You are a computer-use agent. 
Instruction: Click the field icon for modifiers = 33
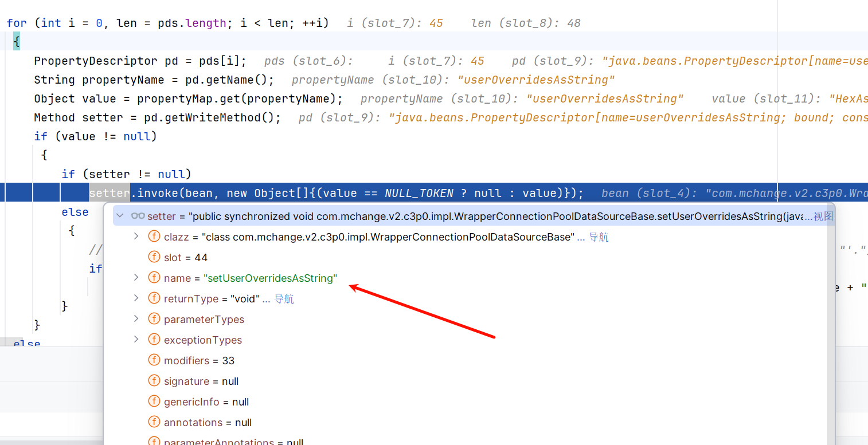point(154,360)
